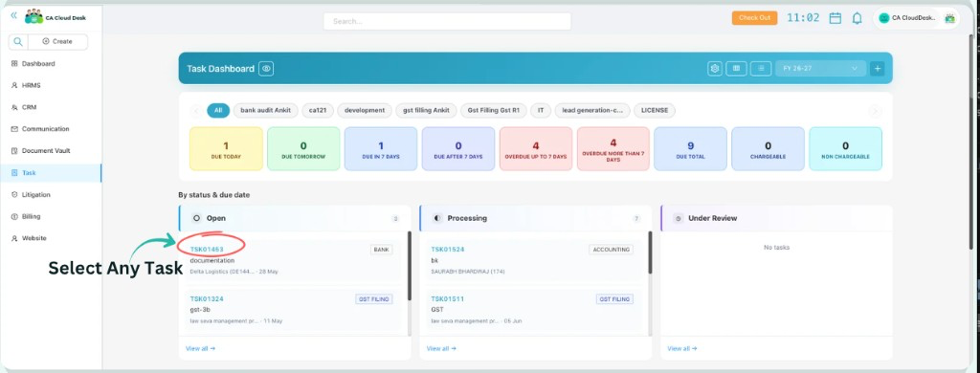This screenshot has height=373, width=980.
Task: Toggle the eye icon beside Task Dashboard
Action: click(x=266, y=69)
